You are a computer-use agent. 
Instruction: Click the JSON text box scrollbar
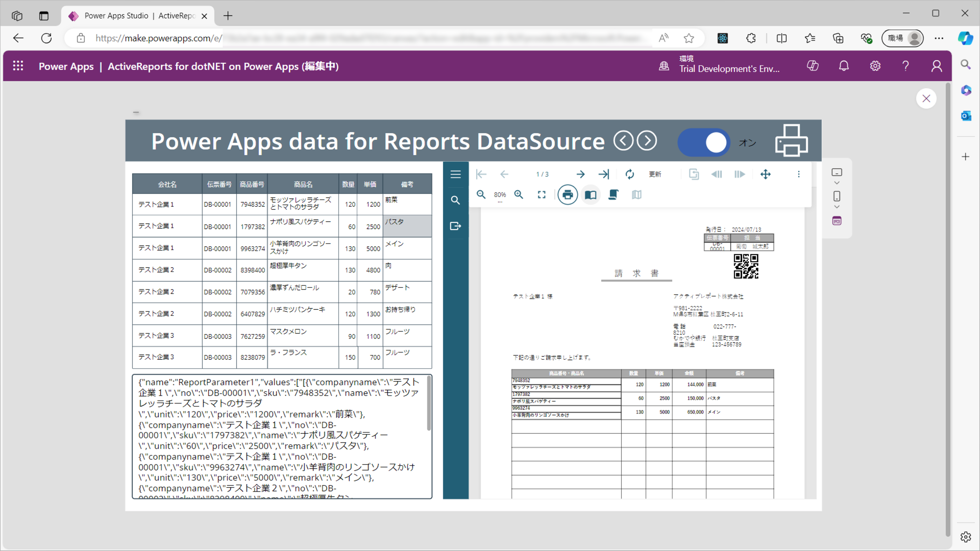429,404
